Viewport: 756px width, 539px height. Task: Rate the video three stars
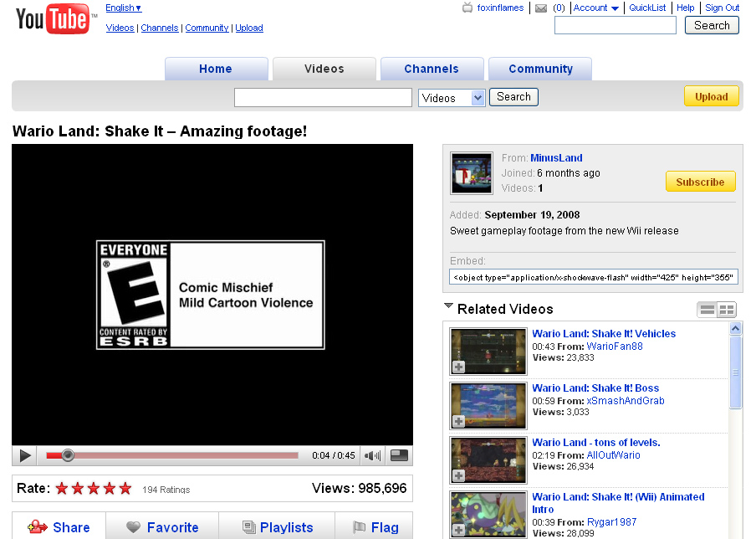point(94,489)
